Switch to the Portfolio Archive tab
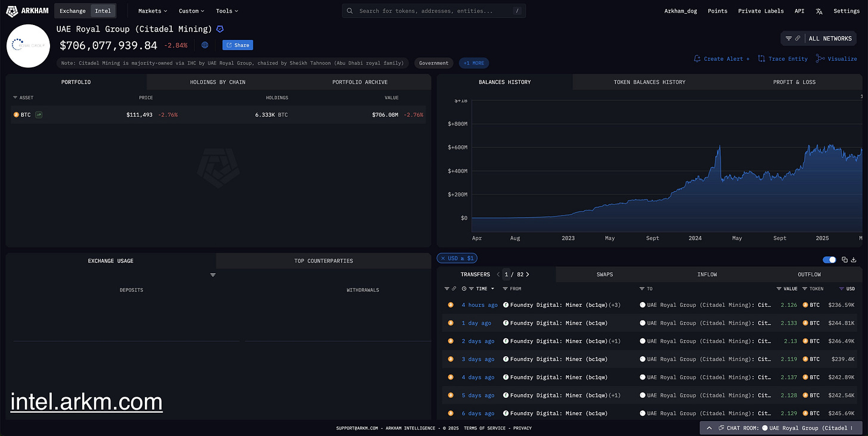 [x=359, y=82]
